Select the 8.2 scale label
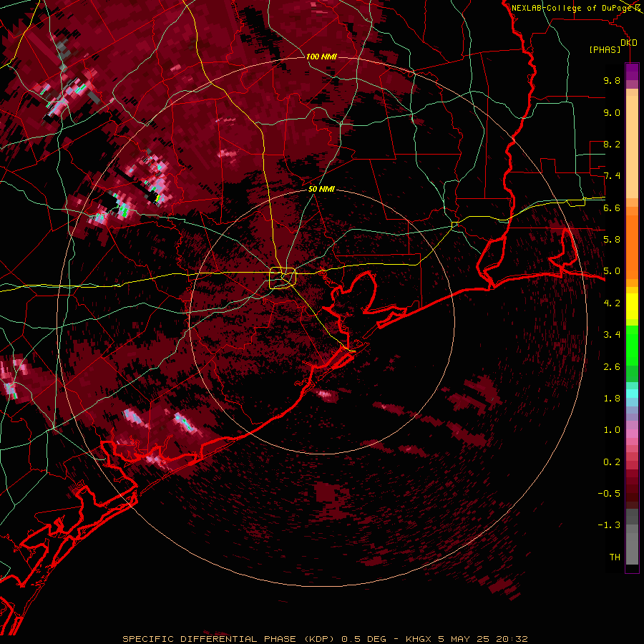 tap(612, 144)
